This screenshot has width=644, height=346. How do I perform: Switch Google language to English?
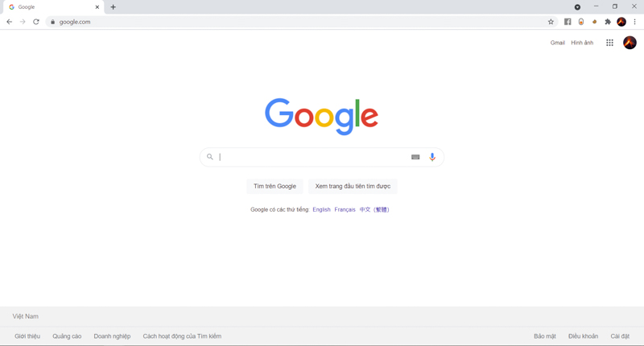point(321,209)
